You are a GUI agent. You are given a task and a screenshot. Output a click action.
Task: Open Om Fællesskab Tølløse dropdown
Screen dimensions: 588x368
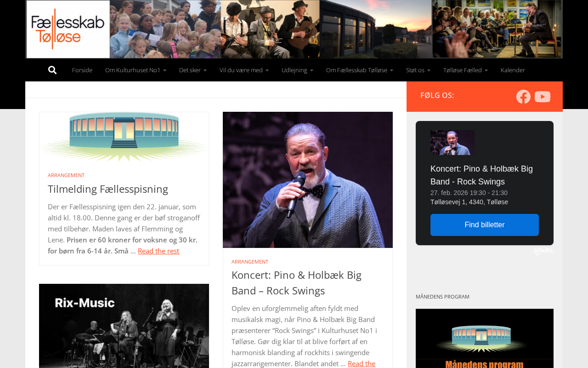click(x=360, y=70)
